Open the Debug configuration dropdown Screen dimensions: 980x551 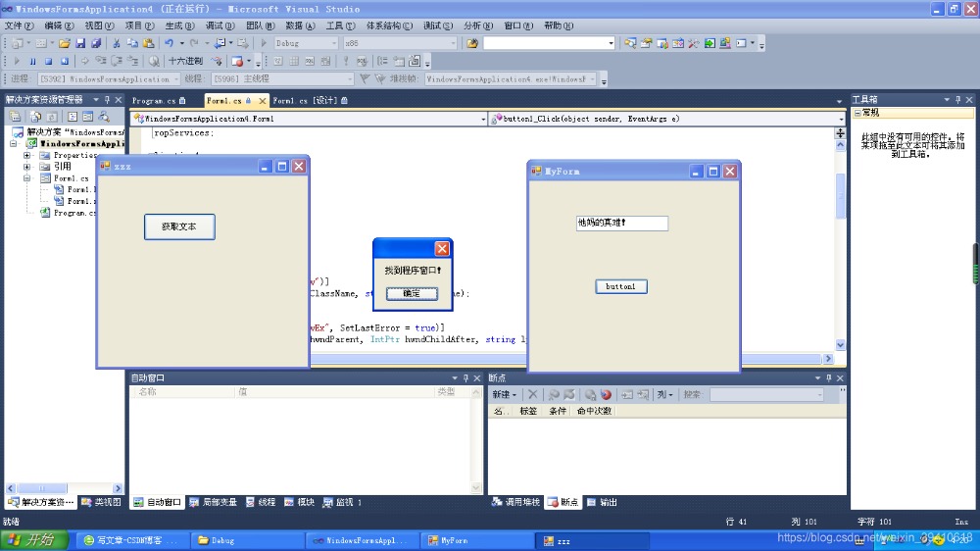pos(305,43)
